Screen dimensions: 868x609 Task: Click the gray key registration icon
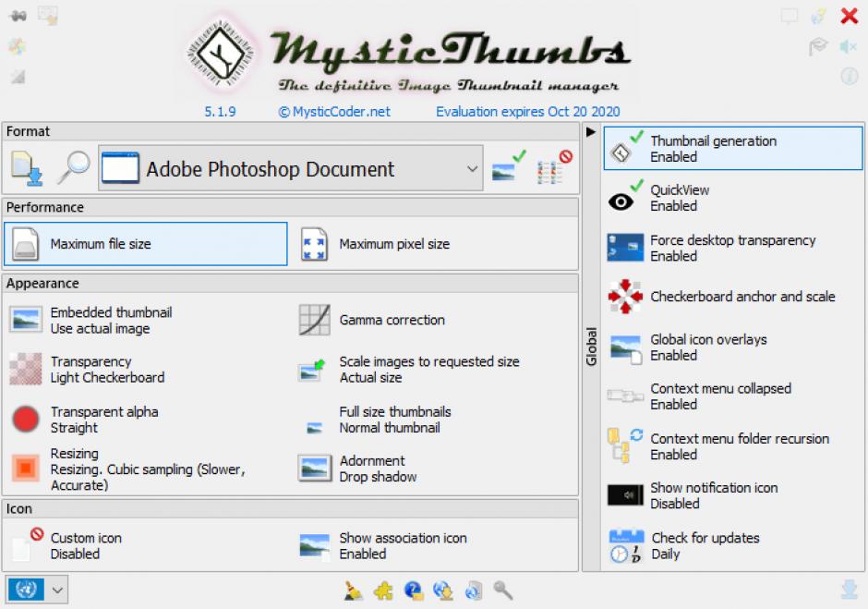point(502,591)
